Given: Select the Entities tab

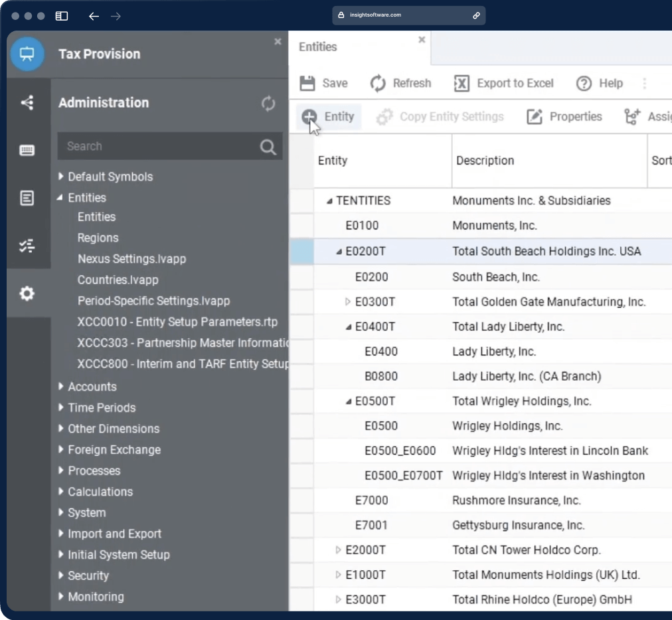Looking at the screenshot, I should point(359,47).
